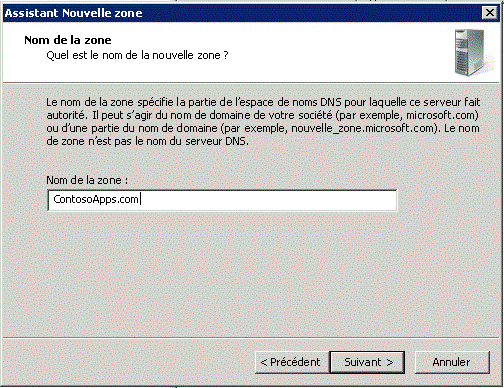Click the word "autorité" in the description
This screenshot has height=388, width=504.
click(66, 115)
